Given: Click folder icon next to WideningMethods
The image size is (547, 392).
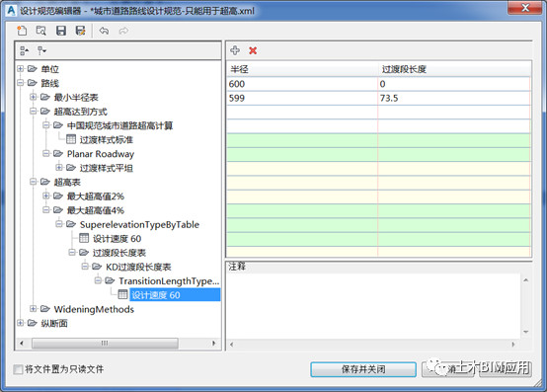Looking at the screenshot, I should click(45, 309).
